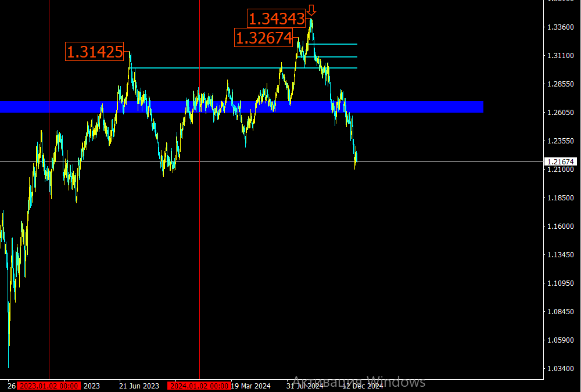Click the 1.05900 level on price scale

click(561, 340)
